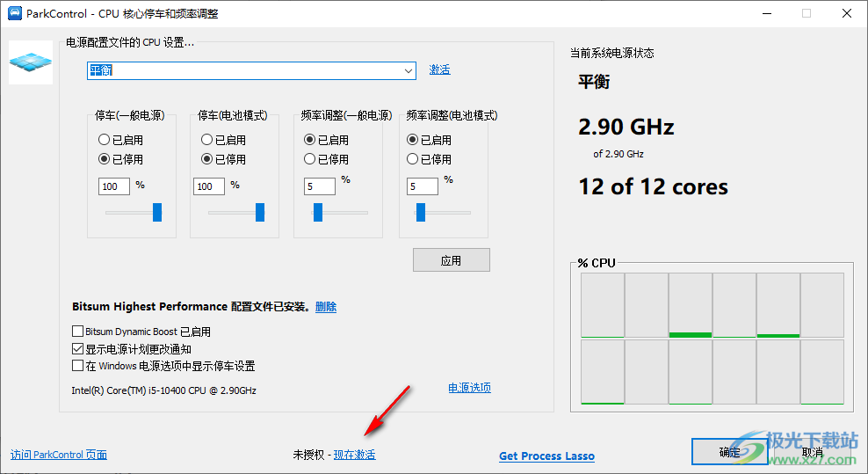Click the 现在激活 link
The height and width of the screenshot is (474, 868).
[x=354, y=455]
